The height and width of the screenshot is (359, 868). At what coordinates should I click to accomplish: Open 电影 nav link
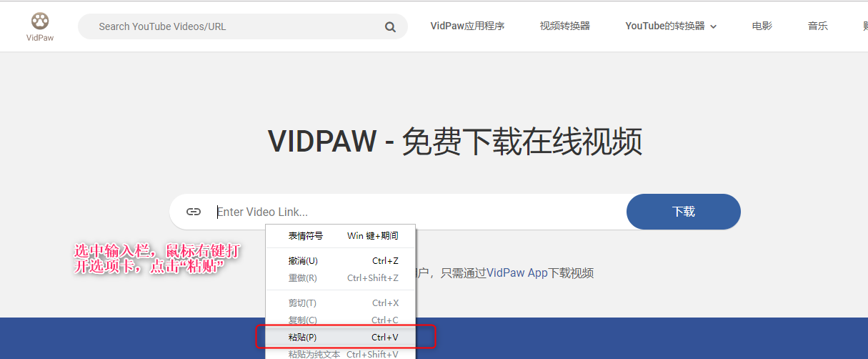[762, 26]
